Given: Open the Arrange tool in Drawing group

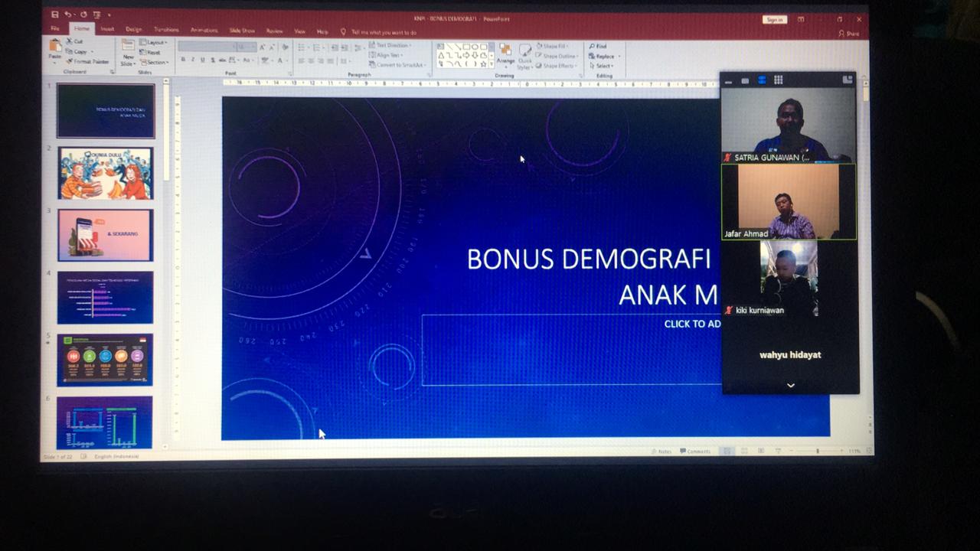Looking at the screenshot, I should 505,54.
